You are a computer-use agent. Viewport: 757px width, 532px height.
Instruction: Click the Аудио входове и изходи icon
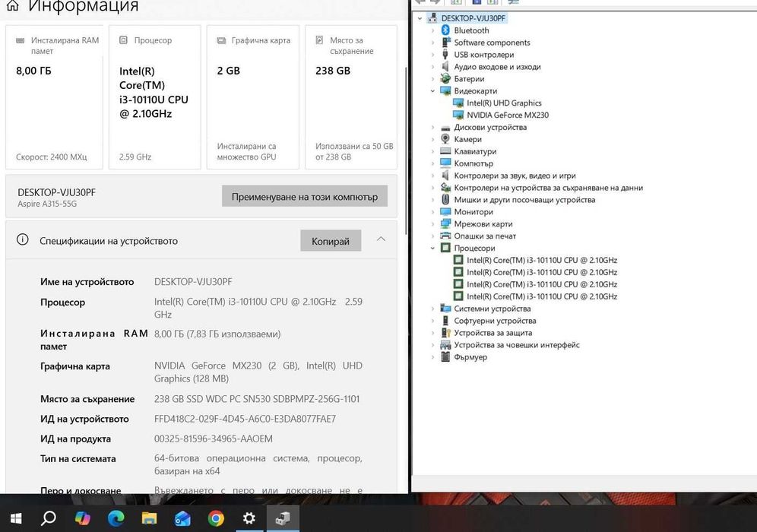445,67
